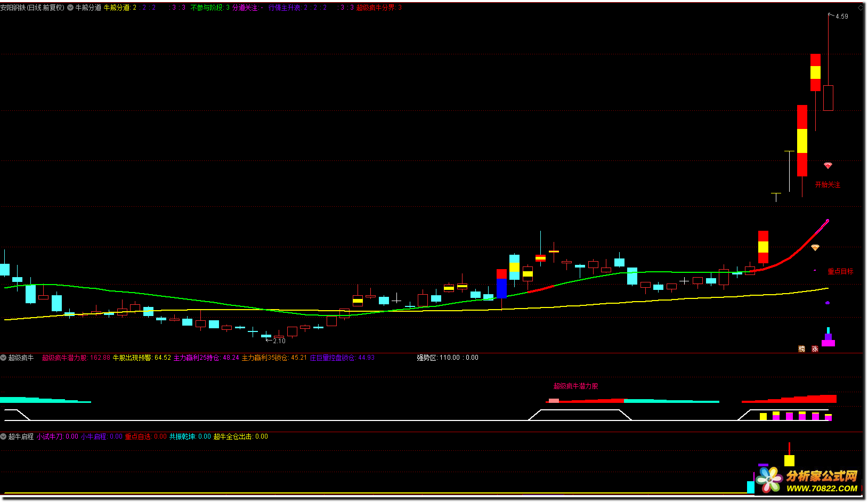868x502 pixels.
Task: Click the 超级疯牛分界: 3 value
Action: point(379,7)
